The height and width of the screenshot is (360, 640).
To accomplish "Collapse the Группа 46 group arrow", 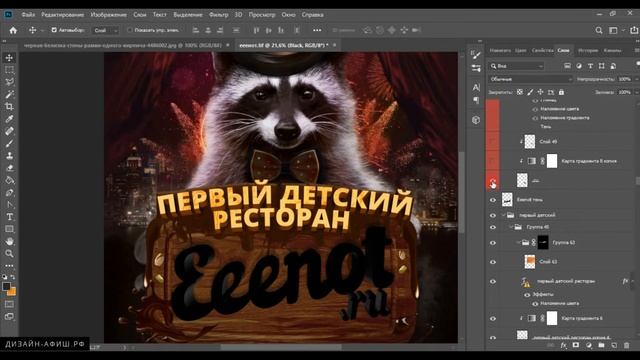I will point(511,227).
